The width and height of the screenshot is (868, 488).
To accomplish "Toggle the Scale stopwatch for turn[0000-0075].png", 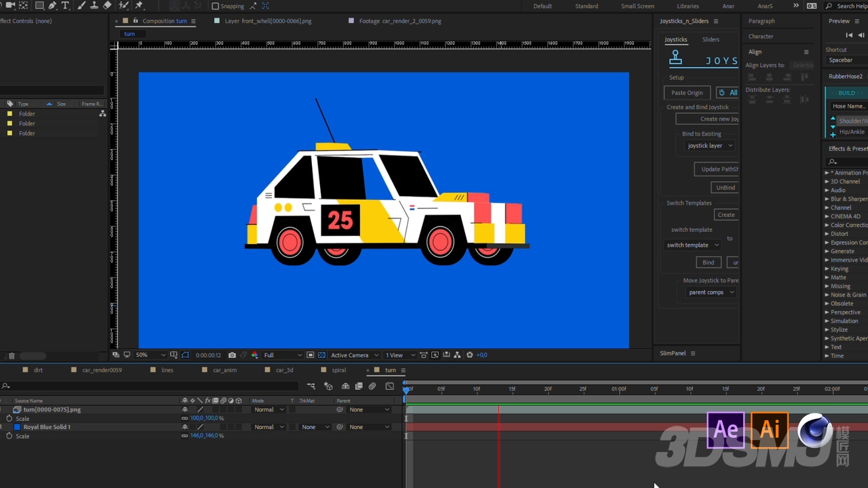I will click(x=9, y=418).
